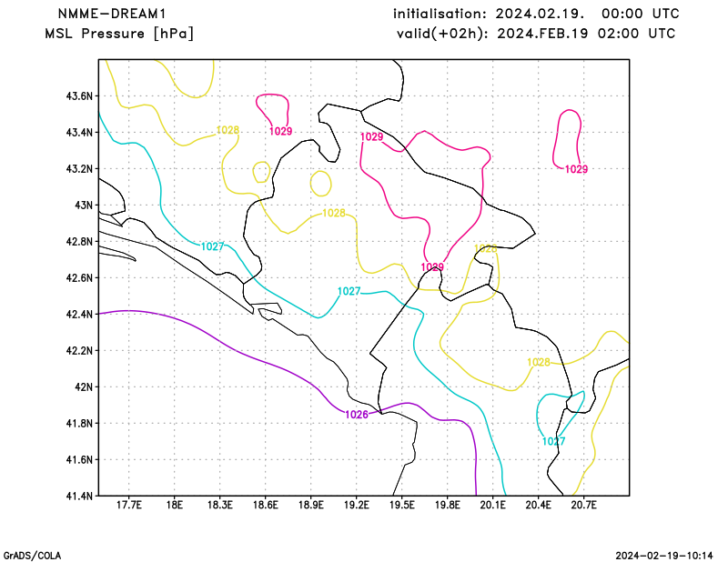Click the 43.6N latitude axis label

coord(79,96)
